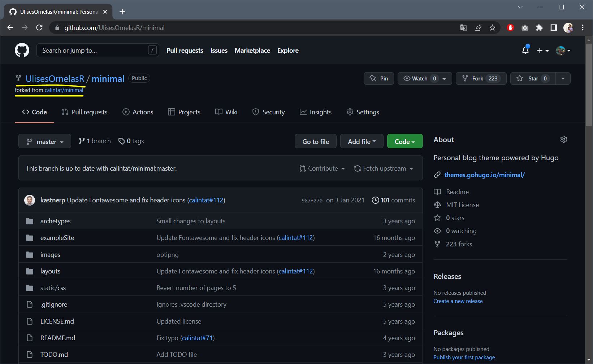Star the repository
Screen dimensions: 593x364
[x=533, y=79]
